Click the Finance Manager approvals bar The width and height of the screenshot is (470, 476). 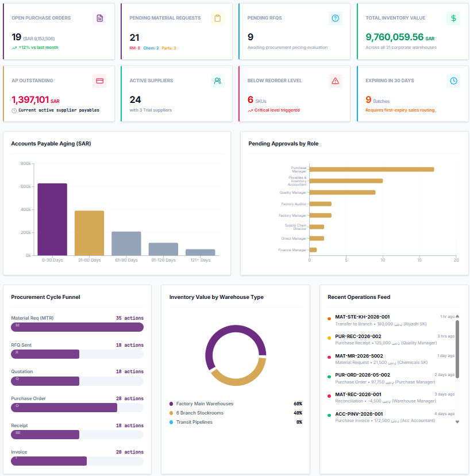coord(313,250)
